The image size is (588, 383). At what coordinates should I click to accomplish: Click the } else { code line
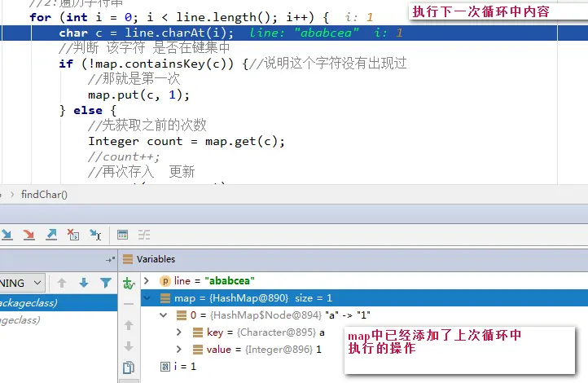click(88, 111)
